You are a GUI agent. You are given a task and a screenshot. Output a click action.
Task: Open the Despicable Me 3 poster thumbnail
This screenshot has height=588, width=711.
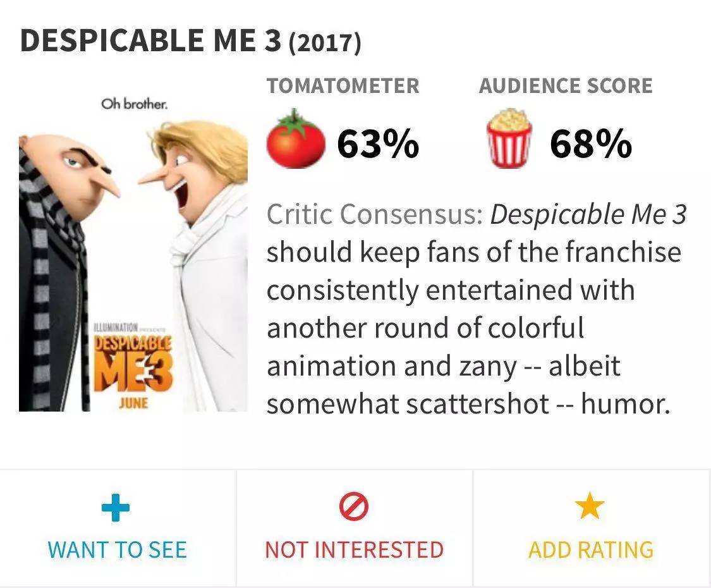pos(133,253)
